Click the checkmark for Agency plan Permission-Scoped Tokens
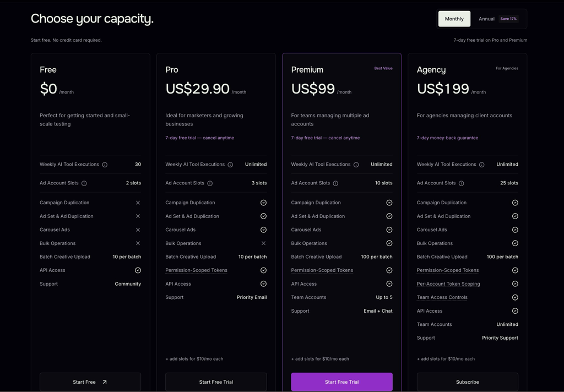Viewport: 564px width, 392px height. [x=515, y=270]
